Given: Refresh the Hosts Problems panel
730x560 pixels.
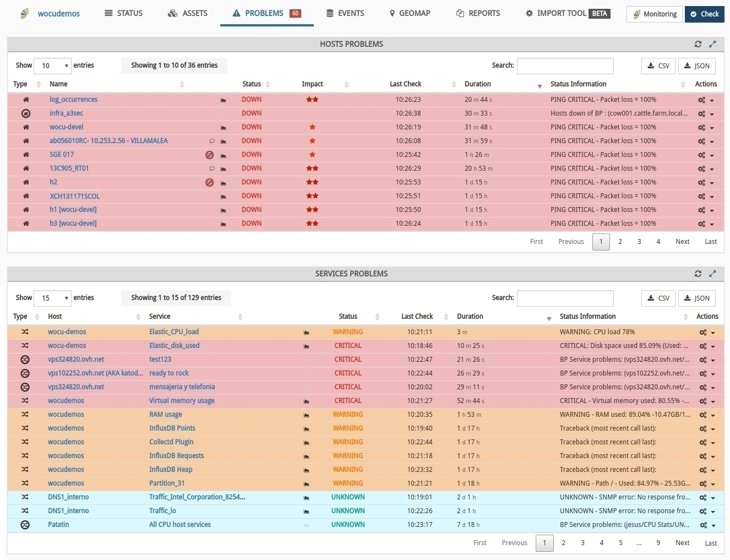Looking at the screenshot, I should coord(698,44).
